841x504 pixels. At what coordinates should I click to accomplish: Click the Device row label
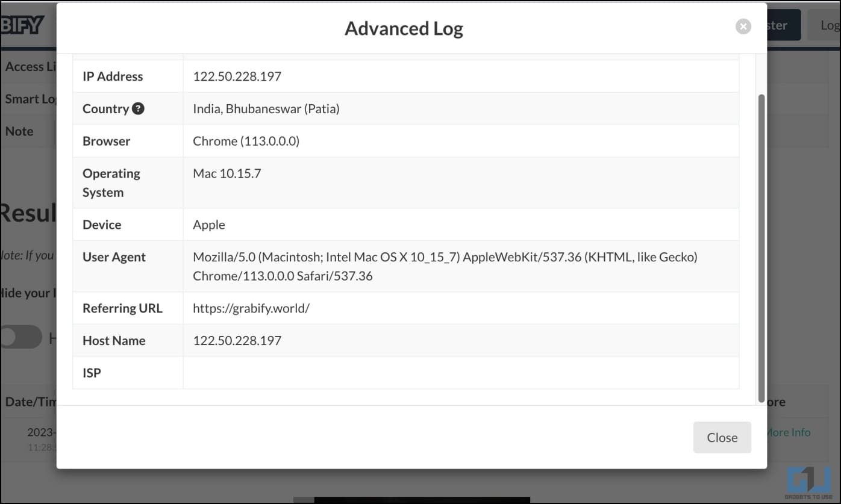(102, 225)
